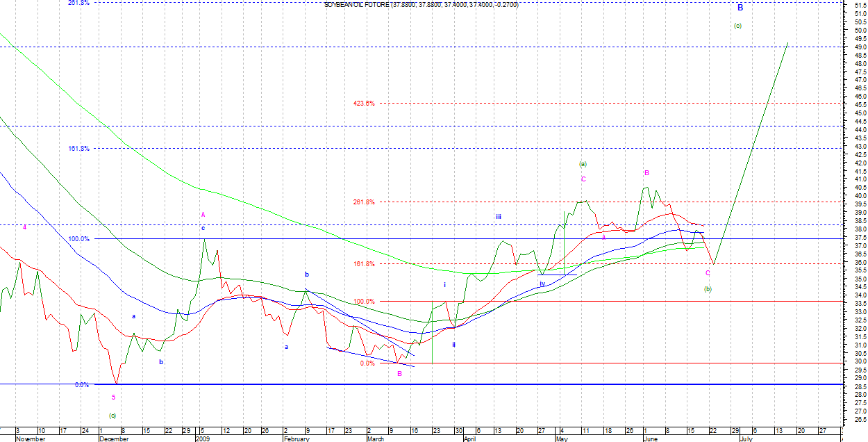Click the magenta 4 label at left edge
Viewport: 868px width, 442px height.
pos(24,227)
